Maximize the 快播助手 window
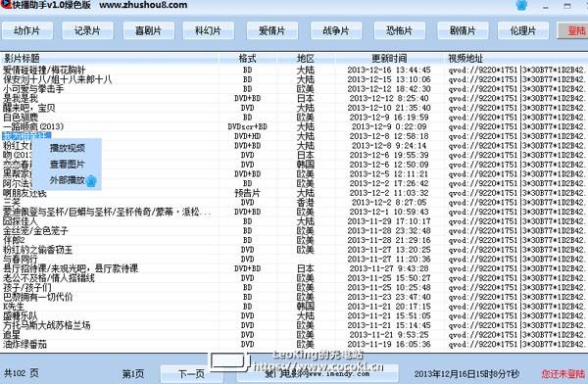The image size is (588, 384). [x=567, y=6]
